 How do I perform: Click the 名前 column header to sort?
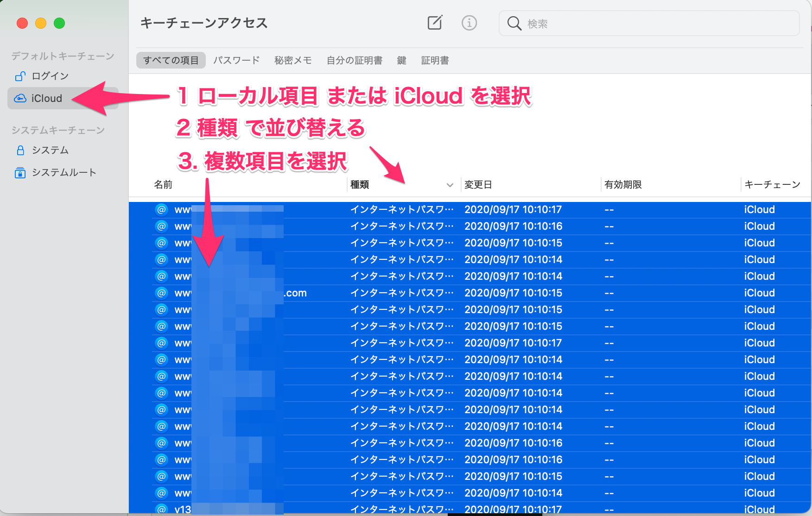click(163, 184)
